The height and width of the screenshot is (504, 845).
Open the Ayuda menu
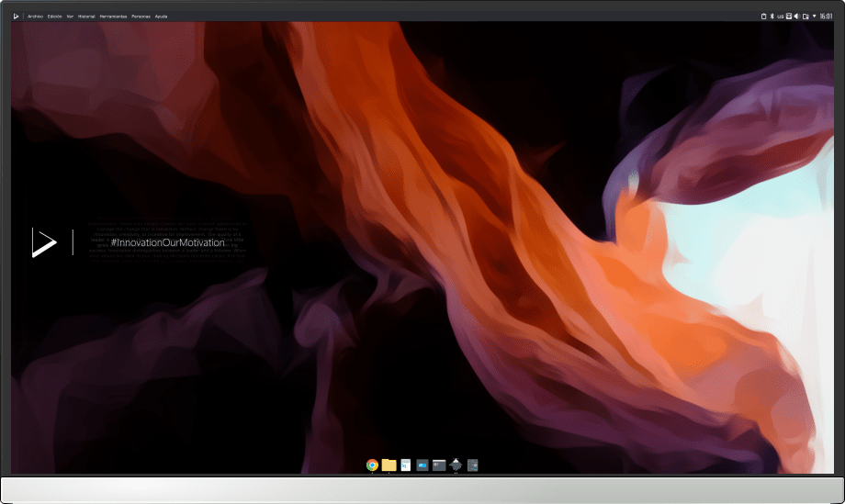click(x=161, y=17)
